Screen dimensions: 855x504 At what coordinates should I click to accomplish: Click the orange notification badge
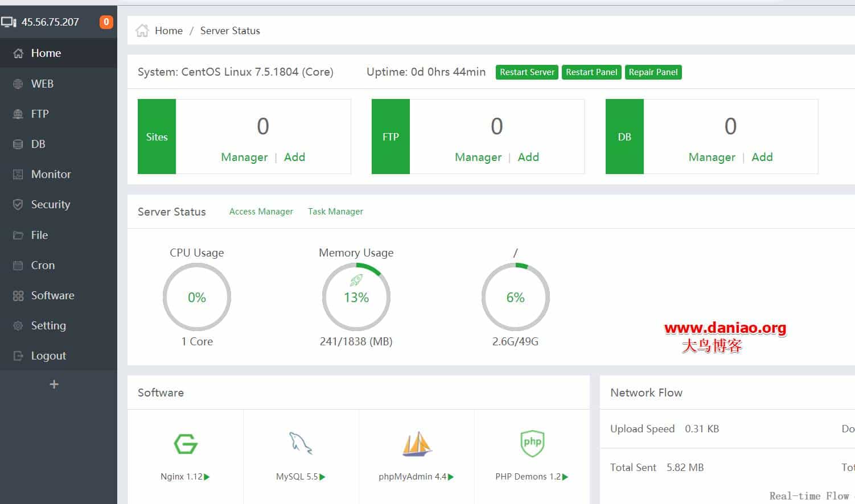106,22
